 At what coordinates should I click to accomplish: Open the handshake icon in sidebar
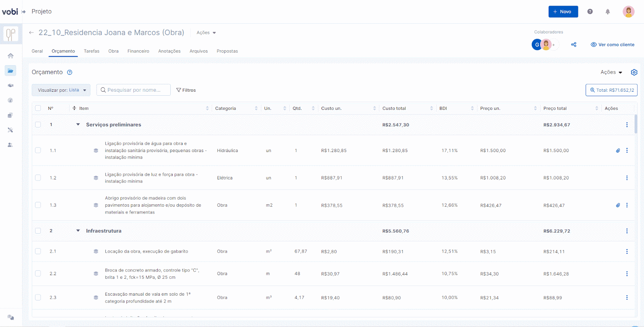10,86
